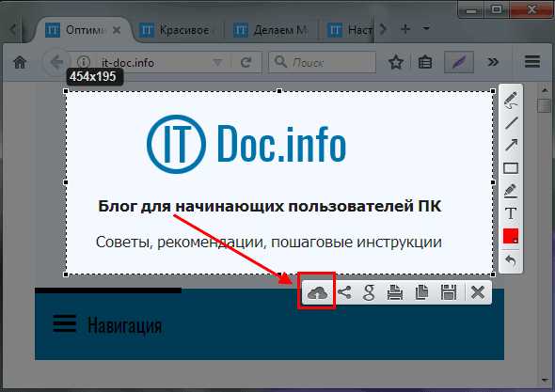Switch to the Наст tab
Viewport: 555px width, 392px height.
pos(349,30)
